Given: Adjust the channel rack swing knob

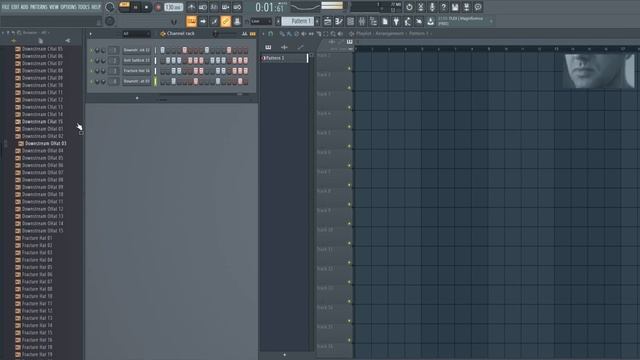Looking at the screenshot, I should tap(216, 34).
